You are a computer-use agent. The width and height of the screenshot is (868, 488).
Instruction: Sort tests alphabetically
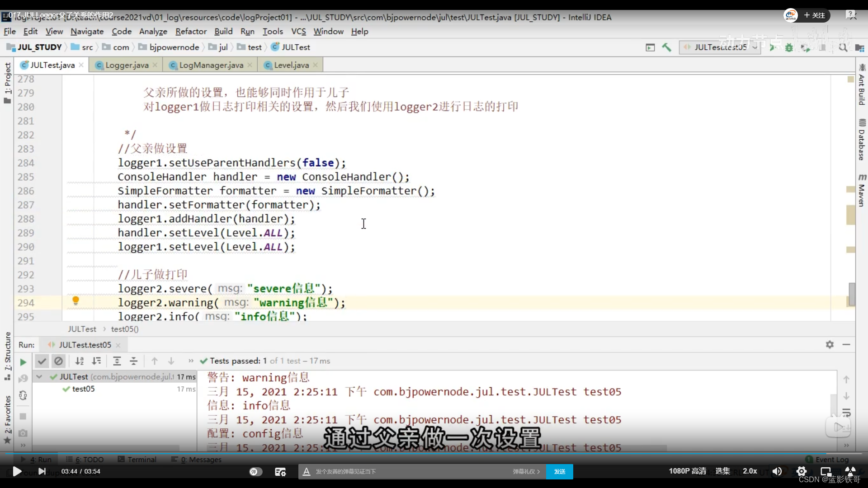(x=80, y=361)
